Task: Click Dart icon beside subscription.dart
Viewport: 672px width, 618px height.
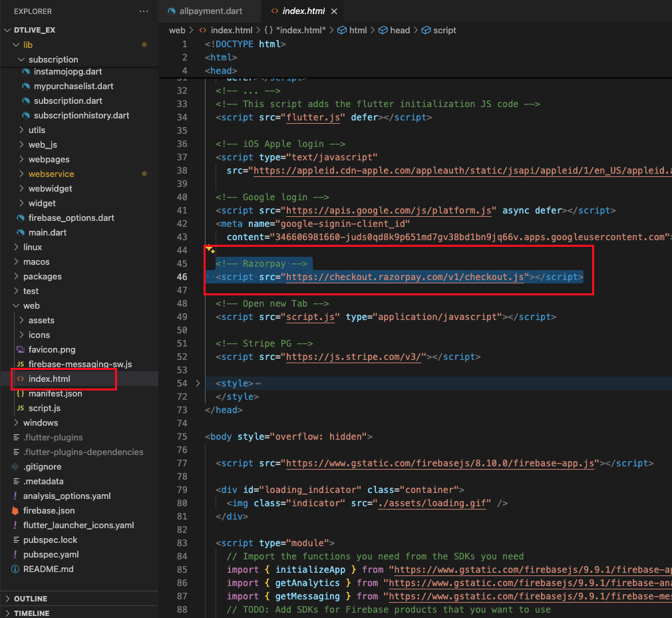Action: pos(26,100)
